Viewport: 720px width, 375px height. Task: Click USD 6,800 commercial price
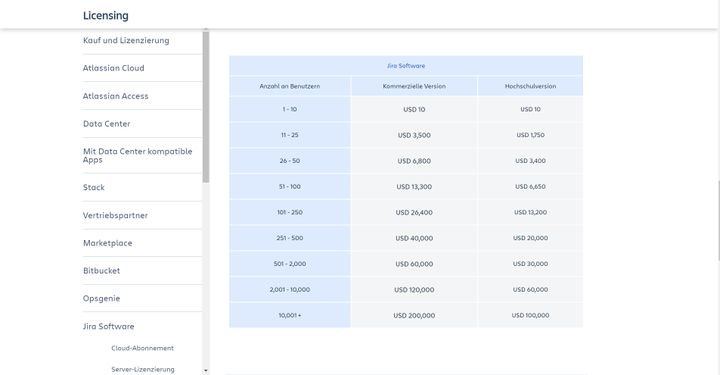(414, 161)
